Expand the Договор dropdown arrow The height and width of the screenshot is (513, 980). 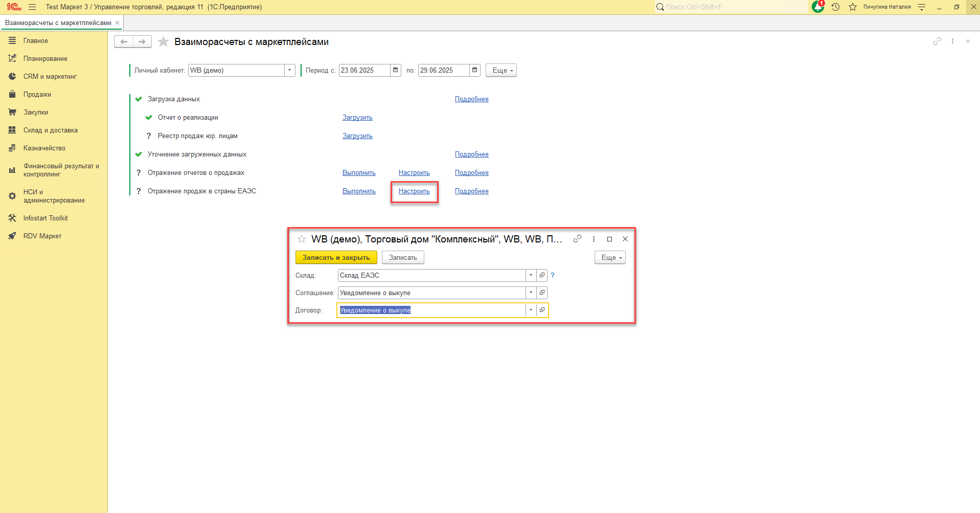[x=531, y=310]
